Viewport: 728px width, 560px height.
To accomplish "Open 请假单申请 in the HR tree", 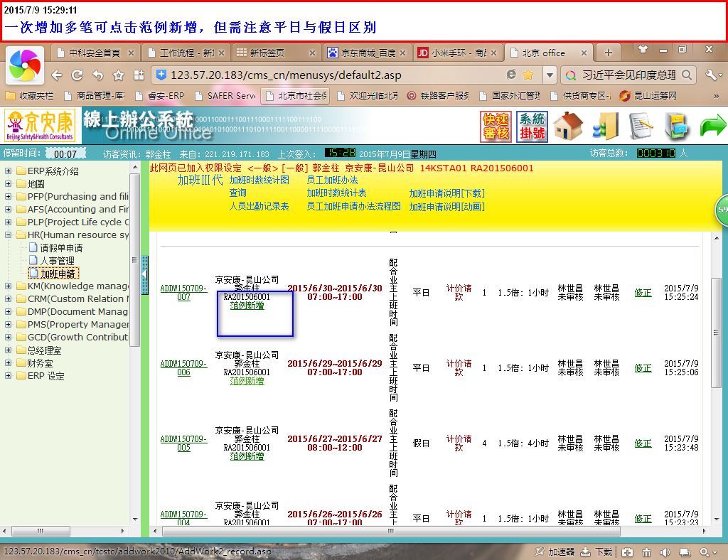I will (60, 248).
